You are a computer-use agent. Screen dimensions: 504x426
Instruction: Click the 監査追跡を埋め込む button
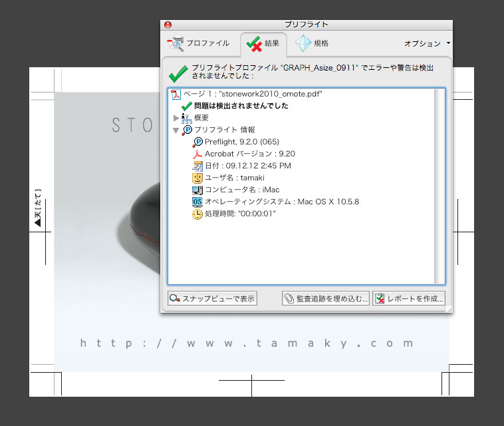pyautogui.click(x=326, y=299)
